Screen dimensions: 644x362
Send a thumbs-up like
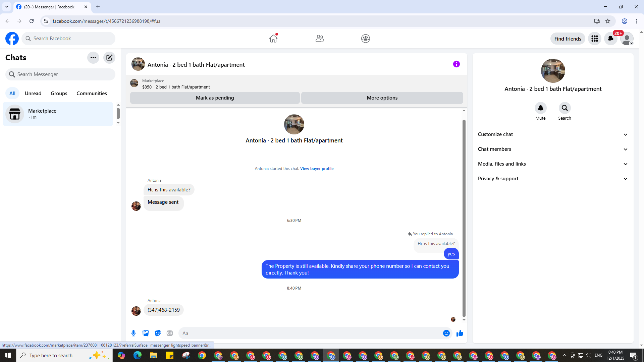coord(460,333)
